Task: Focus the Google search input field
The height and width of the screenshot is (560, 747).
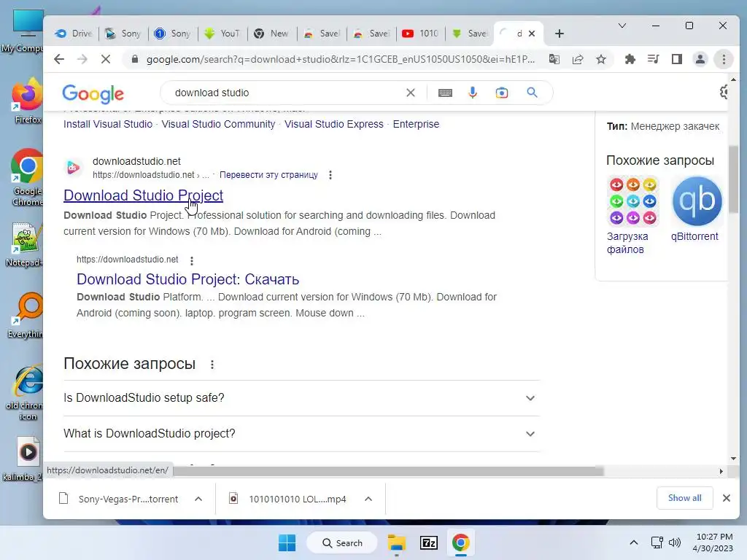Action: coord(286,93)
